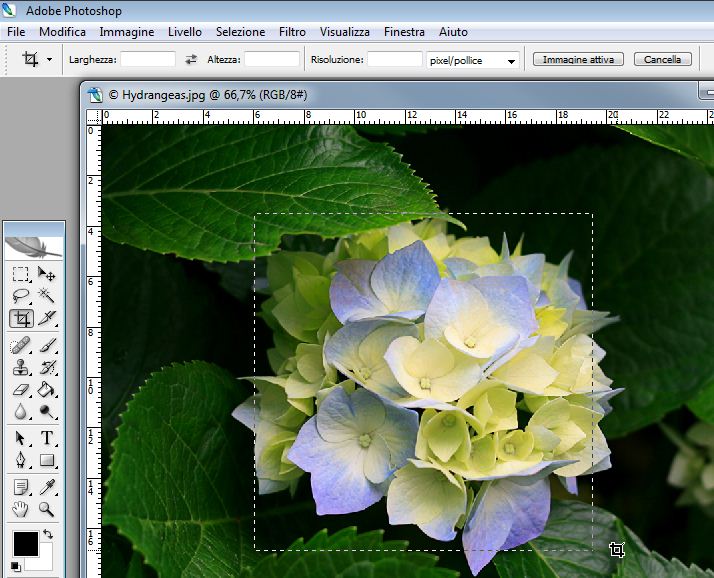The width and height of the screenshot is (714, 578).
Task: Select the Rectangle shape tool
Action: point(46,460)
